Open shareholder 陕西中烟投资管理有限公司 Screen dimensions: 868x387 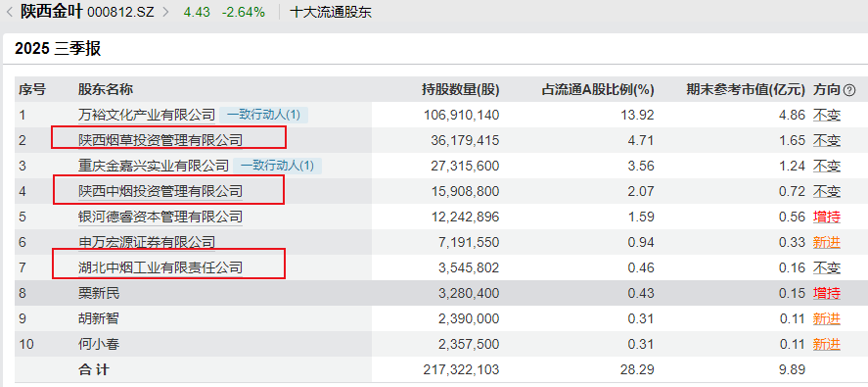pyautogui.click(x=160, y=191)
